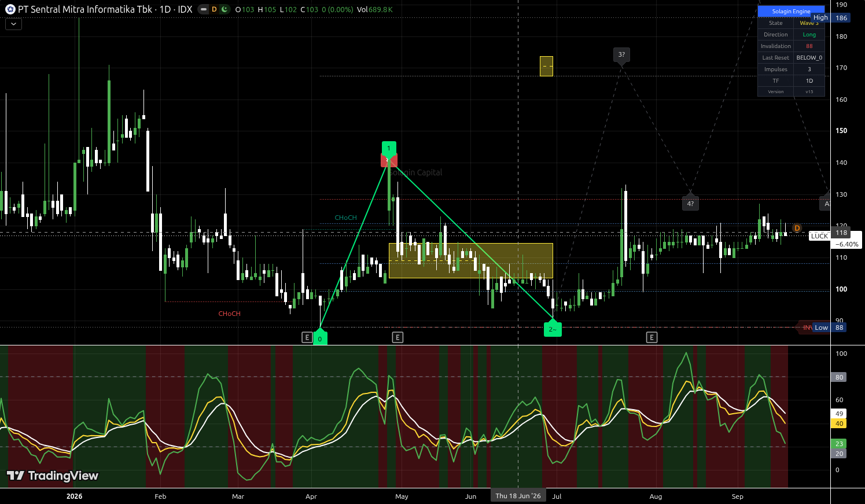Click earnings E marker near April

307,337
